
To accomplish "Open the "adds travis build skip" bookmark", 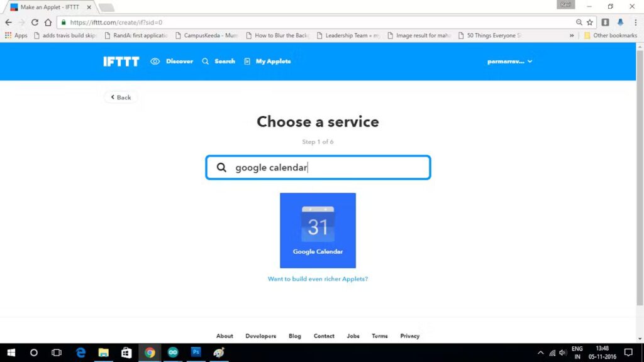I will [65, 35].
